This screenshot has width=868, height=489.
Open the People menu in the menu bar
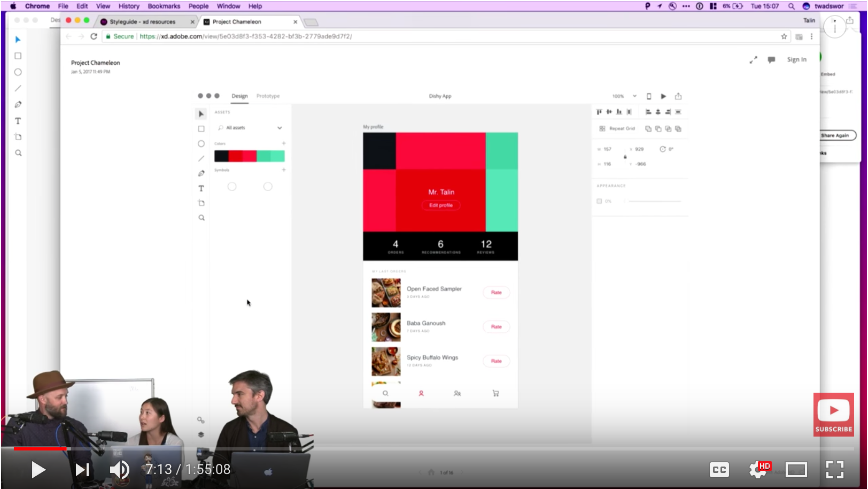tap(198, 6)
